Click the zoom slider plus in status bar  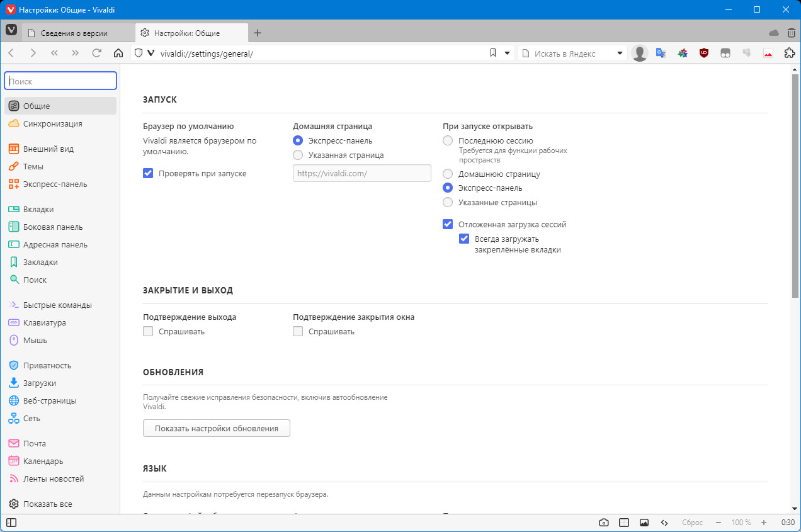(x=764, y=523)
